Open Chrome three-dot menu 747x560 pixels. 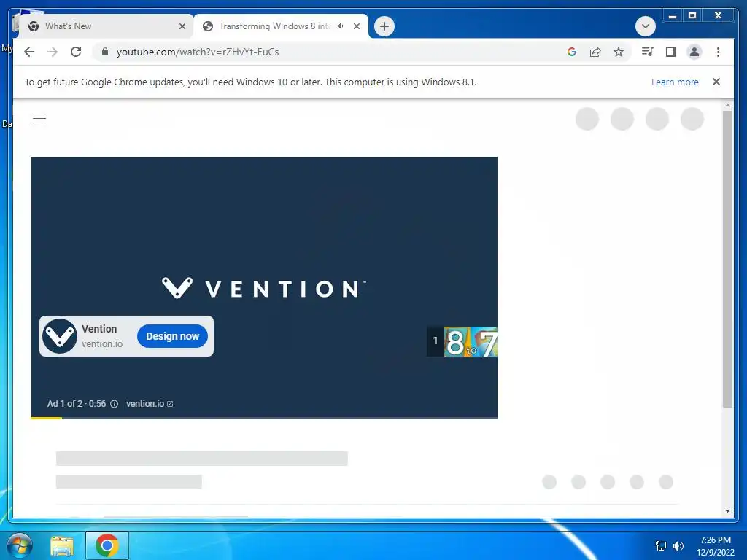pyautogui.click(x=718, y=52)
